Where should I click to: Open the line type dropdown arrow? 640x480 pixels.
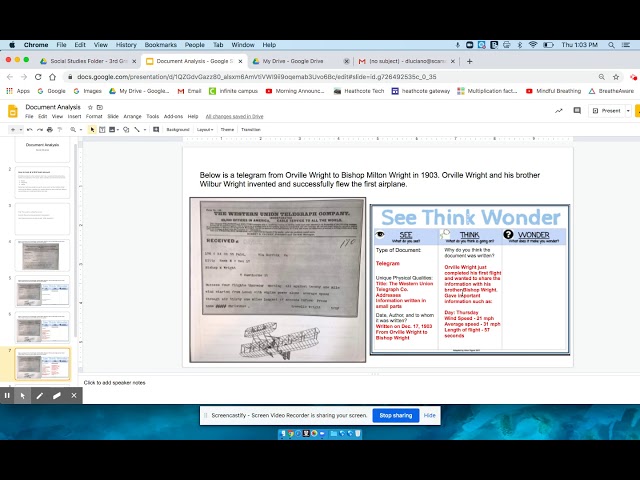(x=144, y=129)
